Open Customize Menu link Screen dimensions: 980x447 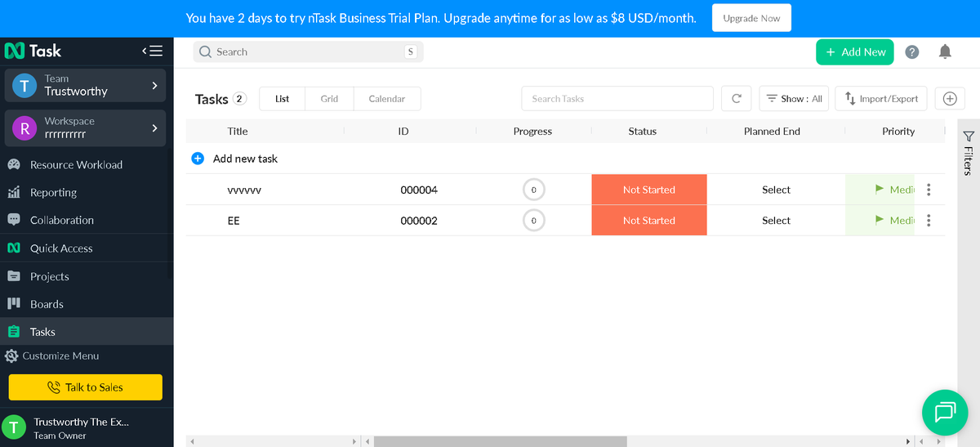tap(60, 356)
